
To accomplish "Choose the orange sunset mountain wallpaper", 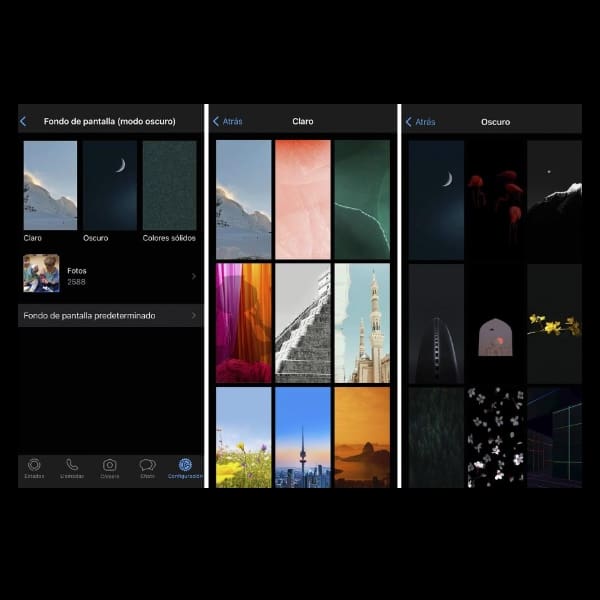I will 362,437.
